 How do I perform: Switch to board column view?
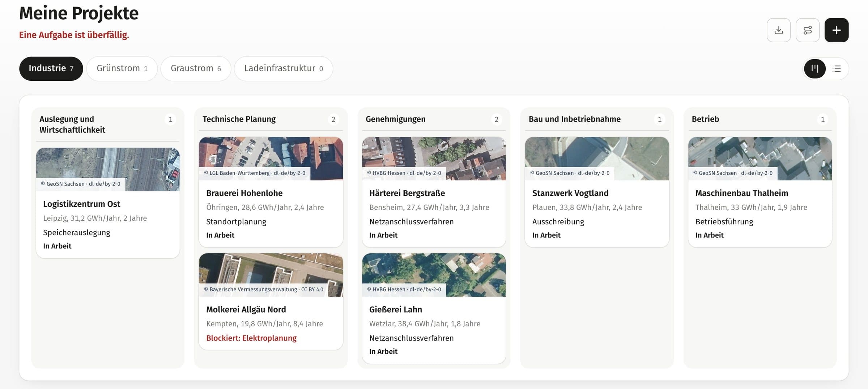(814, 68)
